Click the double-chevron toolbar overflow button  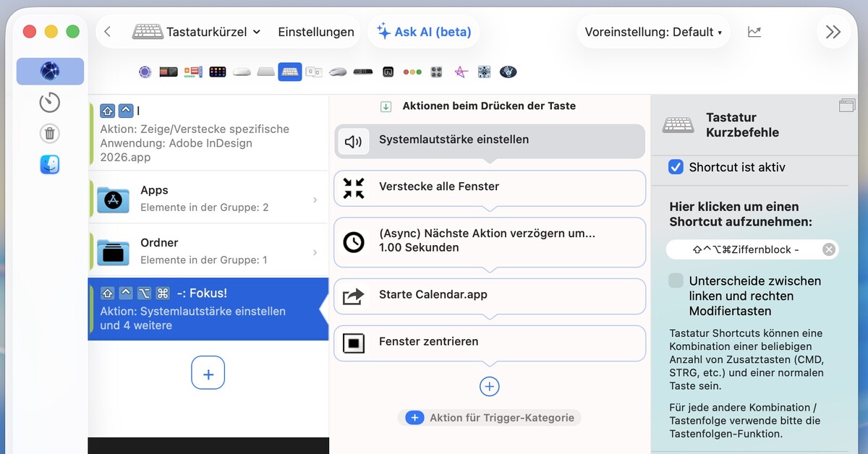(833, 32)
